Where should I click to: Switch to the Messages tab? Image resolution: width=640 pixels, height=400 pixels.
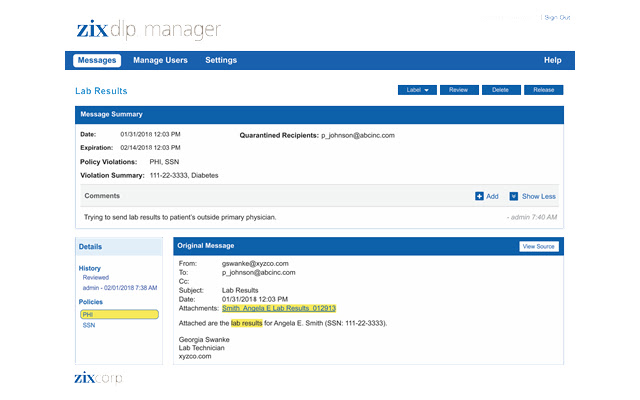click(97, 60)
